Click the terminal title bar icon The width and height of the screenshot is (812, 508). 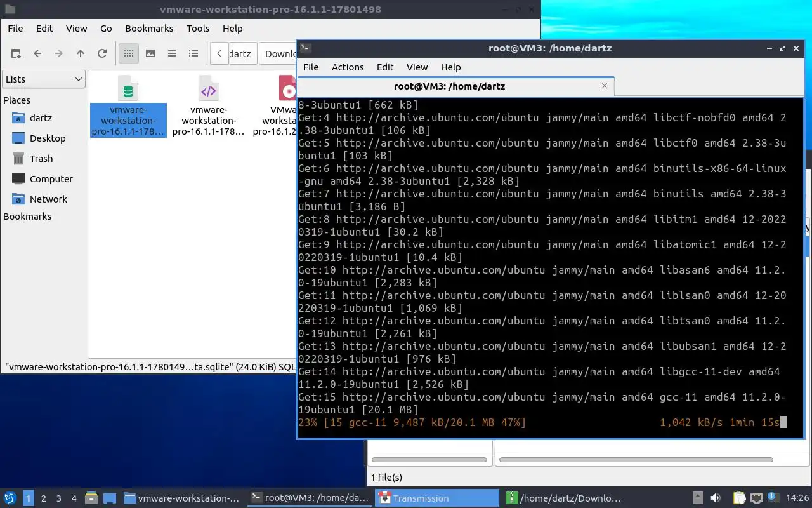pos(306,48)
